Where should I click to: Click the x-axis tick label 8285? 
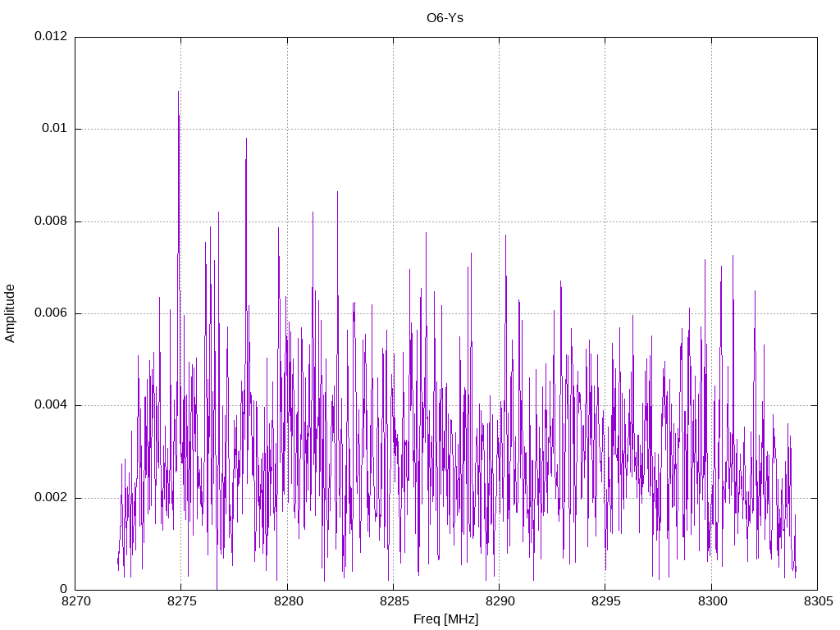coord(394,601)
